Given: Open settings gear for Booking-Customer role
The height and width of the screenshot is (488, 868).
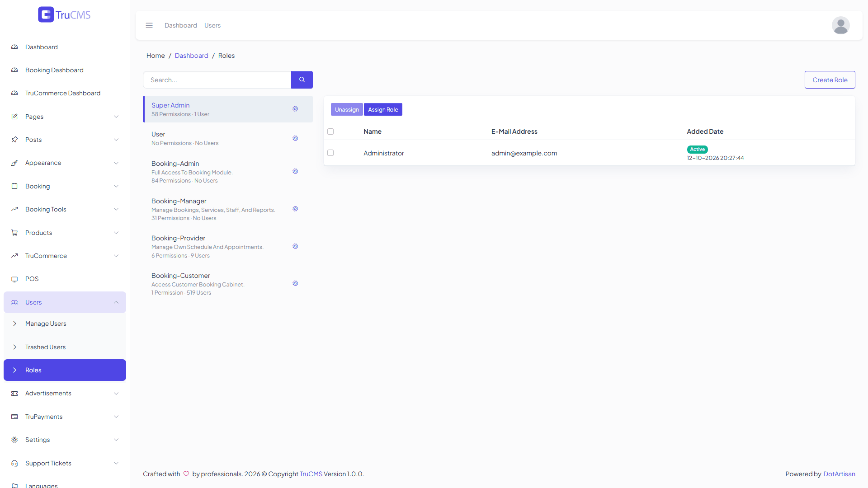Looking at the screenshot, I should [x=295, y=283].
